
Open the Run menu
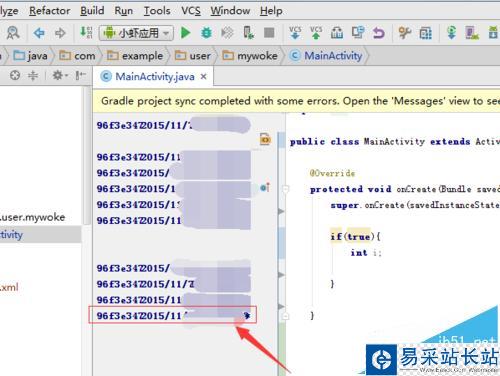click(x=123, y=11)
